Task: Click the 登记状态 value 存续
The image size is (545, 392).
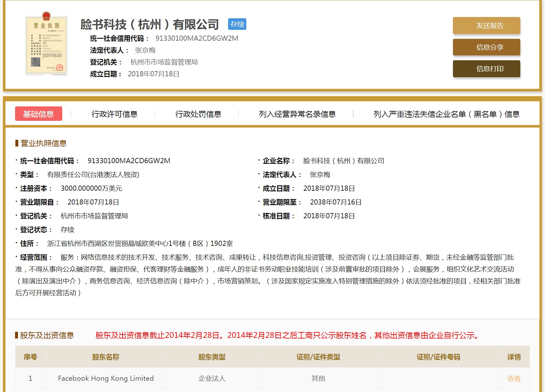Action: click(x=67, y=230)
